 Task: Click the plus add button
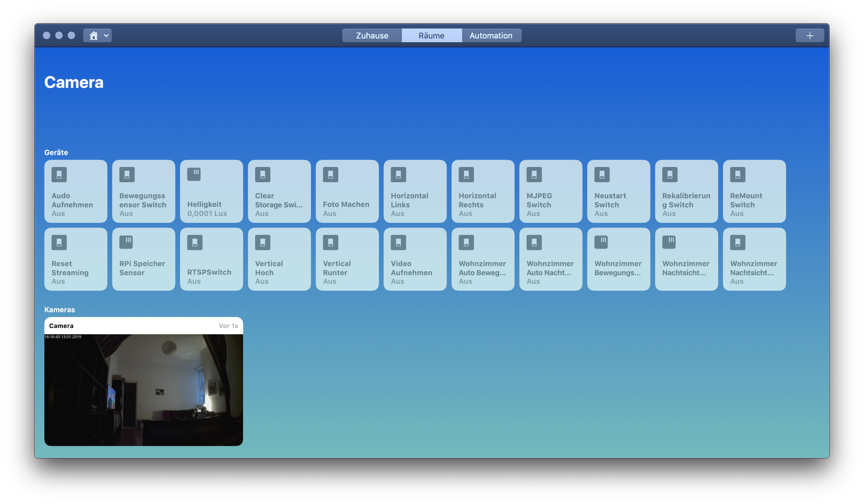click(809, 36)
